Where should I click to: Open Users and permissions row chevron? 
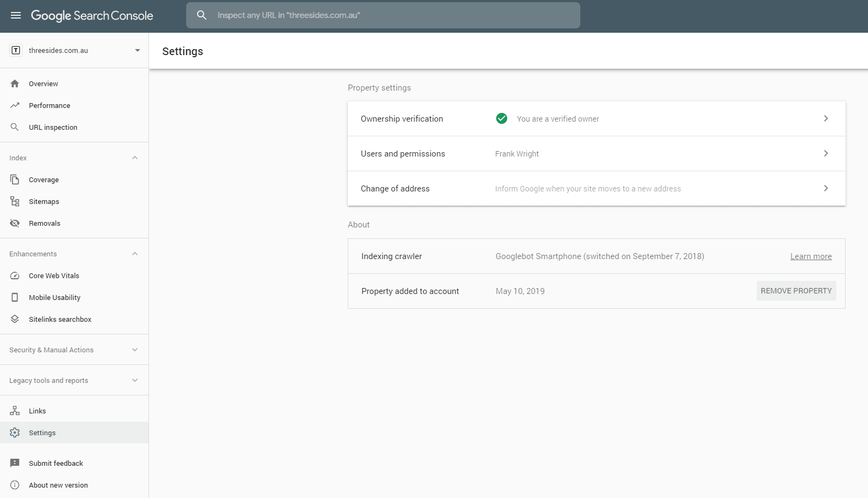click(x=826, y=153)
